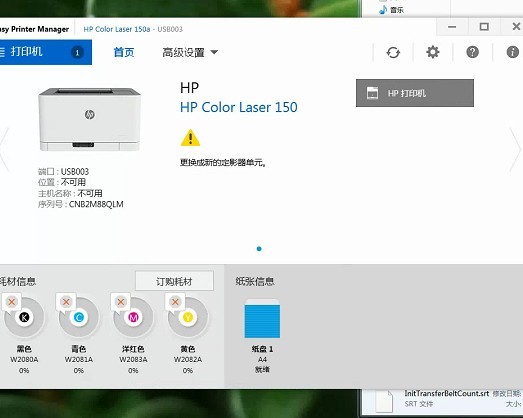Click the error X badge on magenta toner
Screen dimensions: 523x418
pyautogui.click(x=121, y=302)
